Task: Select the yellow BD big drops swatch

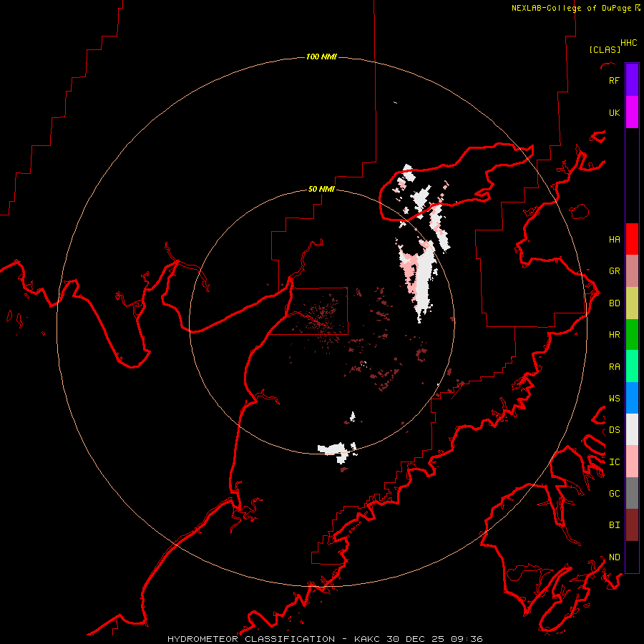Action: coord(632,303)
